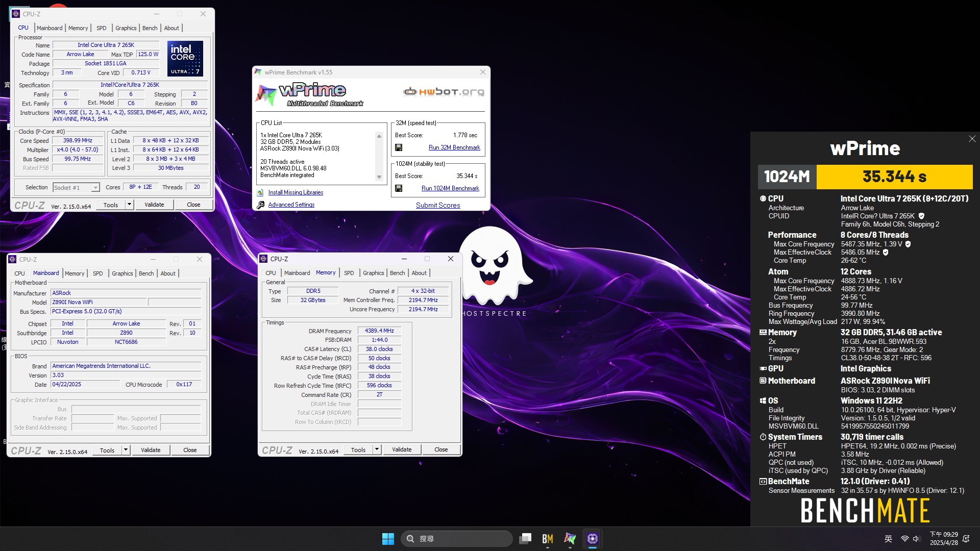
Task: Open Tools dropdown arrow in Mainboard window
Action: tap(126, 450)
